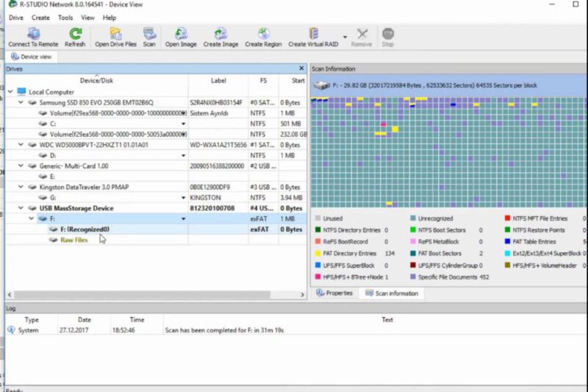Open the C: partition dropdown arrow
Screen dimensions: 588x392
pos(183,124)
